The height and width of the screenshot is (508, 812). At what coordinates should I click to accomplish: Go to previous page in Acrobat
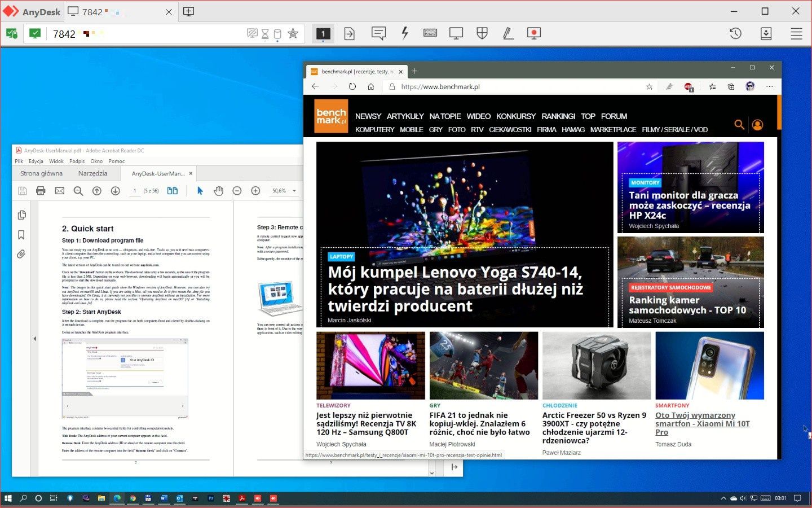pyautogui.click(x=97, y=191)
